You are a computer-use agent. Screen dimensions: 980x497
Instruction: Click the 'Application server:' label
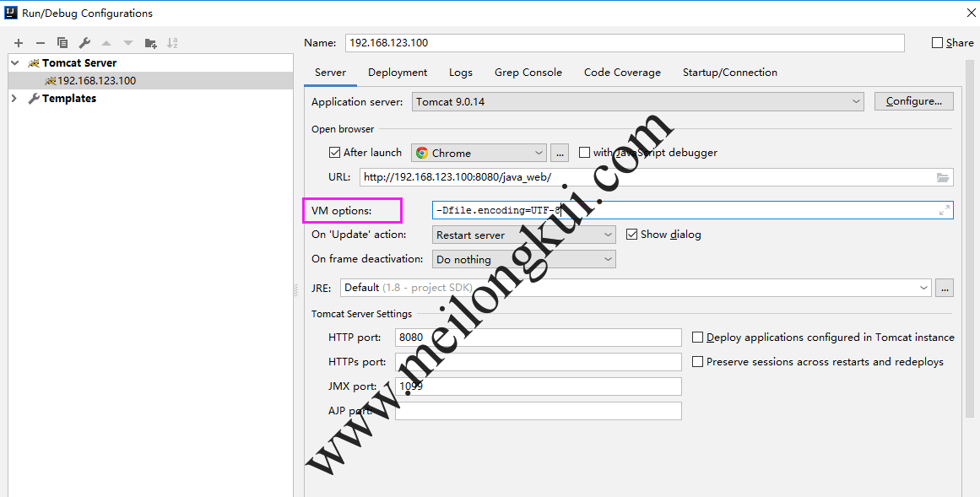(x=358, y=102)
